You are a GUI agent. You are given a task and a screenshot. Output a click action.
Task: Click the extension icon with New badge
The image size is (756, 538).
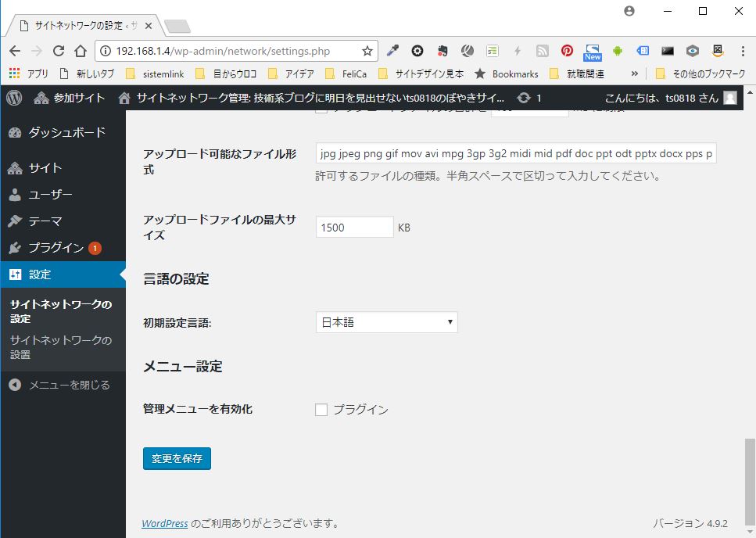click(x=592, y=52)
